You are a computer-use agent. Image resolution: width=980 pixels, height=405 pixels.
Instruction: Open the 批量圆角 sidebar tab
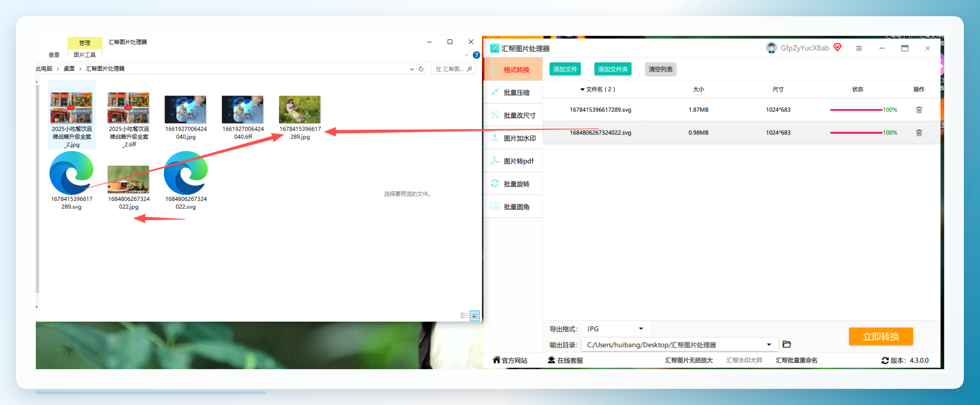[513, 207]
